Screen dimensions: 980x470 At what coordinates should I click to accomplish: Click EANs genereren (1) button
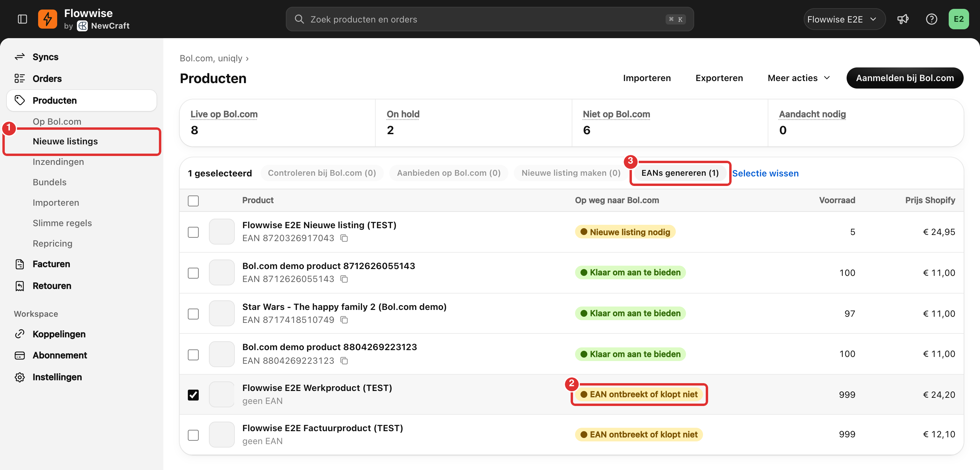680,173
